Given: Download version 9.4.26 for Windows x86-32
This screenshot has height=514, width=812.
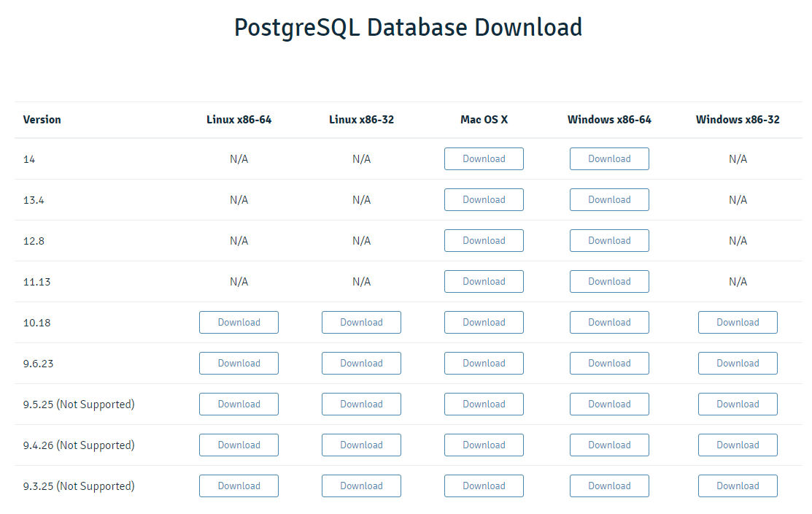Looking at the screenshot, I should click(738, 445).
